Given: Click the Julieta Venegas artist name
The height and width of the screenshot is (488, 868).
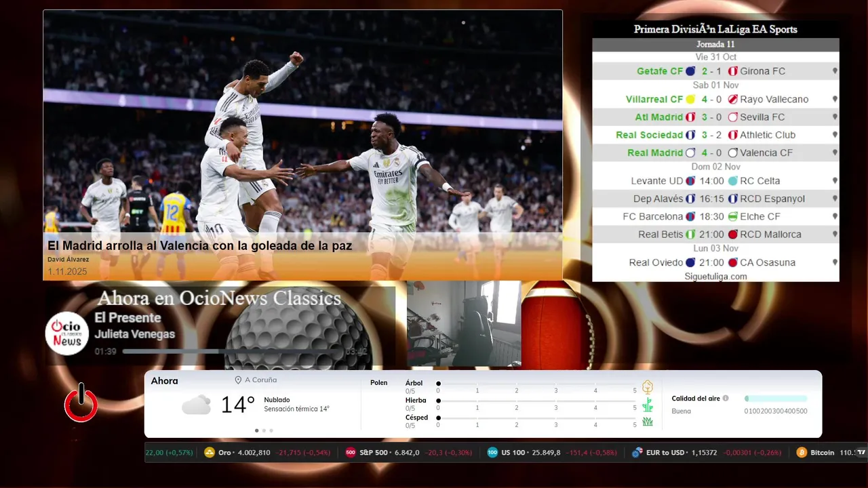Looking at the screenshot, I should (135, 334).
